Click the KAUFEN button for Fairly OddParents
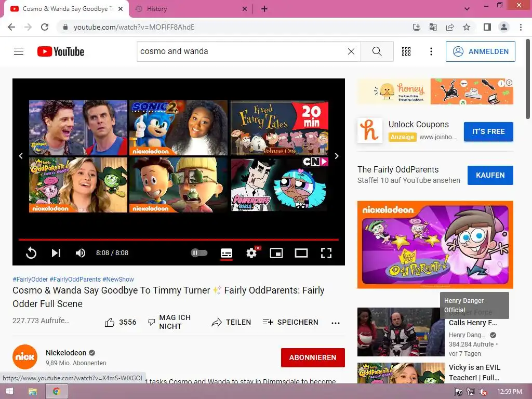532x399 pixels. 490,175
